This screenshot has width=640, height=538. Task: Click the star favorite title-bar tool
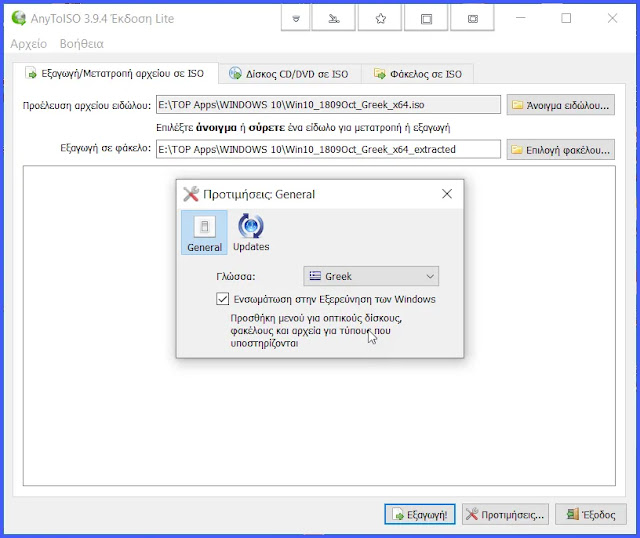pos(380,19)
